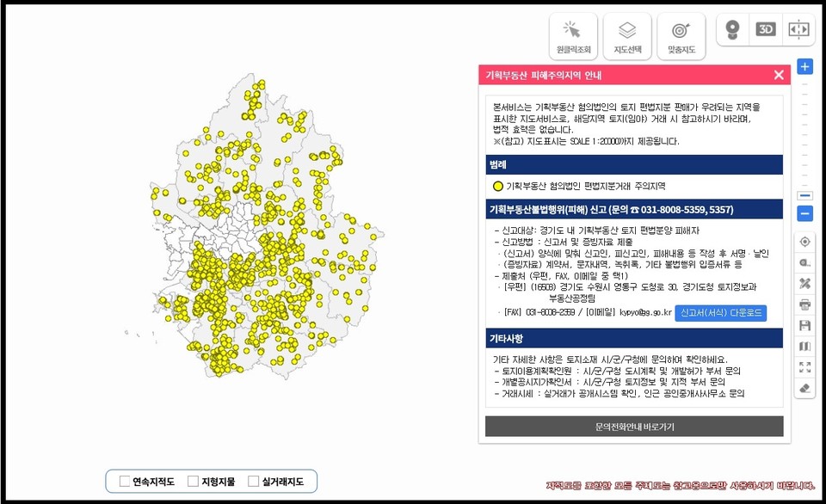Click the yellow legend circle marker
The width and height of the screenshot is (826, 504).
point(498,186)
